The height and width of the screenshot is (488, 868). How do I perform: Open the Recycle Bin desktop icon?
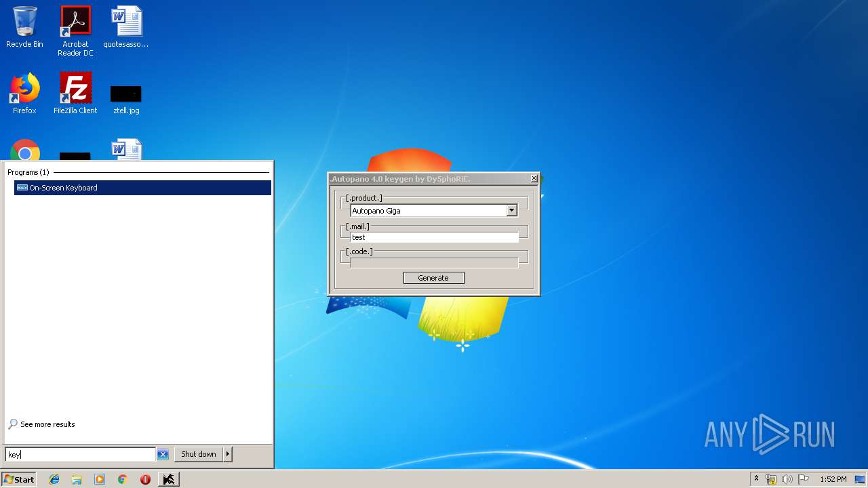(x=24, y=27)
